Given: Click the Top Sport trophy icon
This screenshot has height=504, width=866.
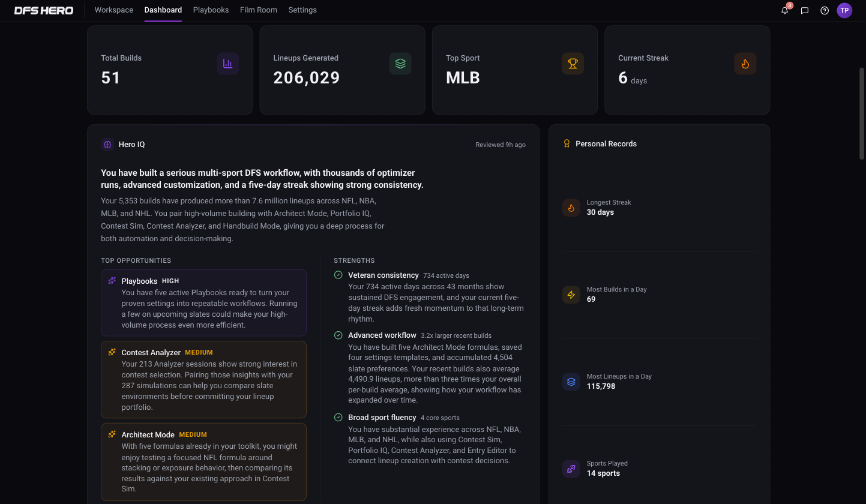Looking at the screenshot, I should [x=573, y=64].
